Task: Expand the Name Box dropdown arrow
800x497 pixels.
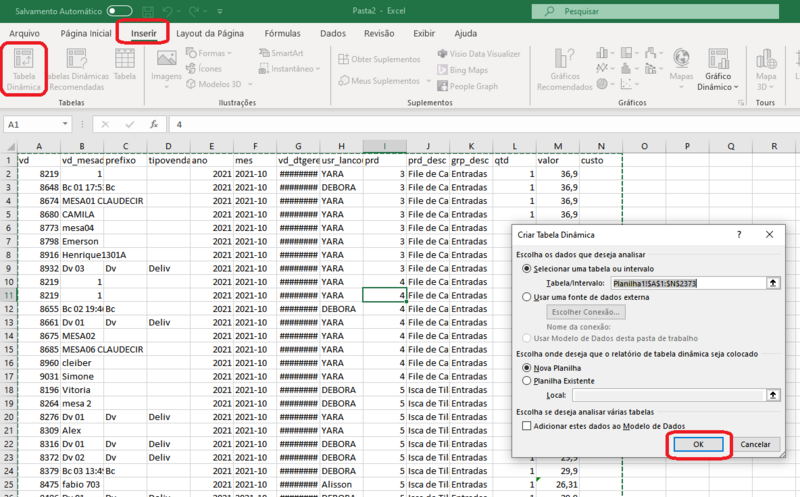Action: (65, 124)
